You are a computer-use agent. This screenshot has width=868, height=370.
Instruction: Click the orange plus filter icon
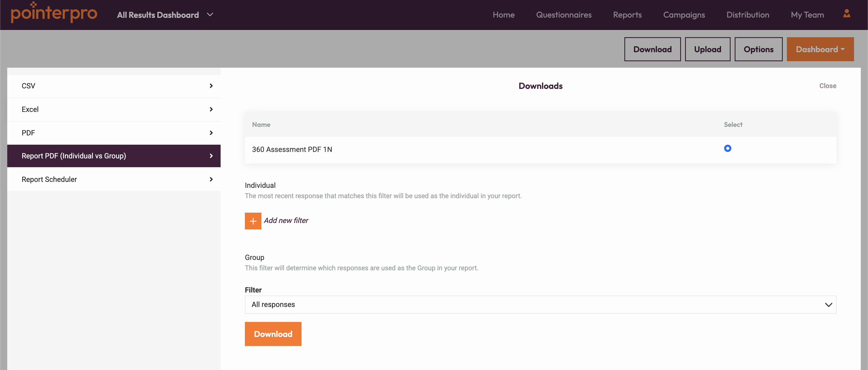pyautogui.click(x=253, y=221)
